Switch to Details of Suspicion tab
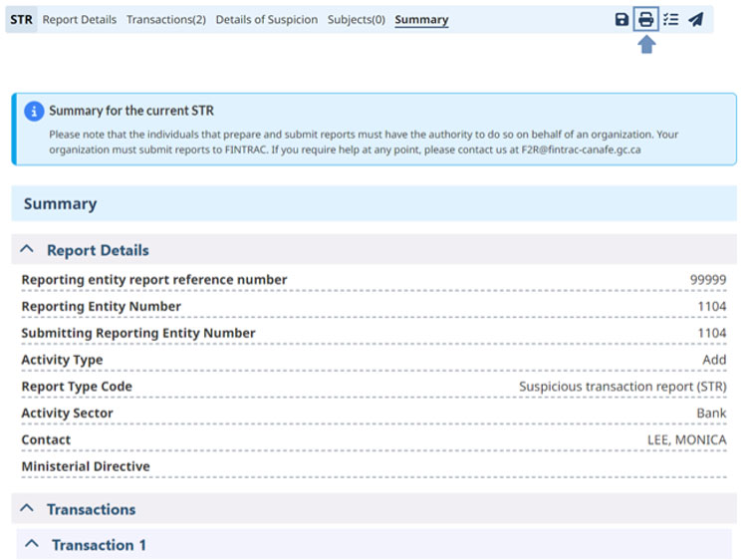Viewport: 747px width, 560px height. pyautogui.click(x=267, y=20)
